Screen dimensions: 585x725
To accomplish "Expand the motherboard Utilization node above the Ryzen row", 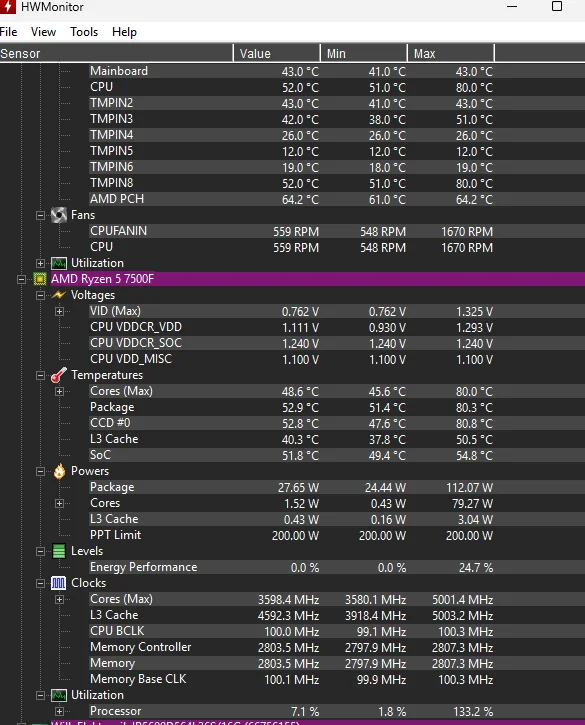I will [40, 264].
